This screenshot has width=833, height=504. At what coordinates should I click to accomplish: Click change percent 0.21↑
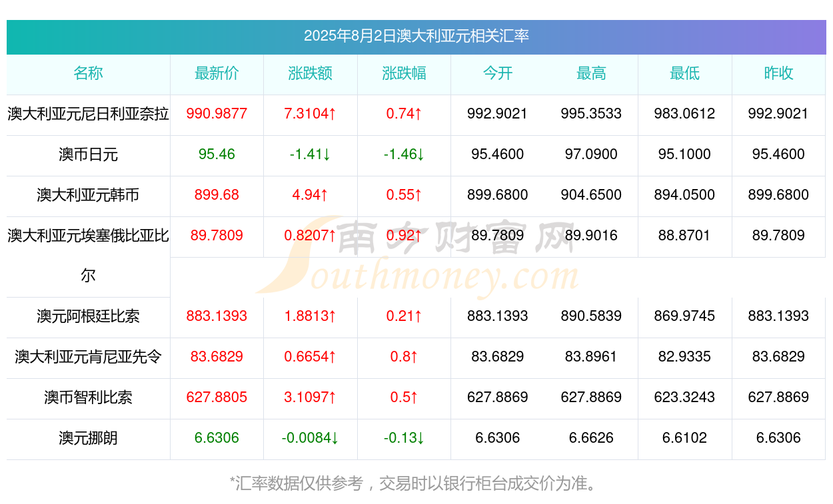pyautogui.click(x=404, y=316)
